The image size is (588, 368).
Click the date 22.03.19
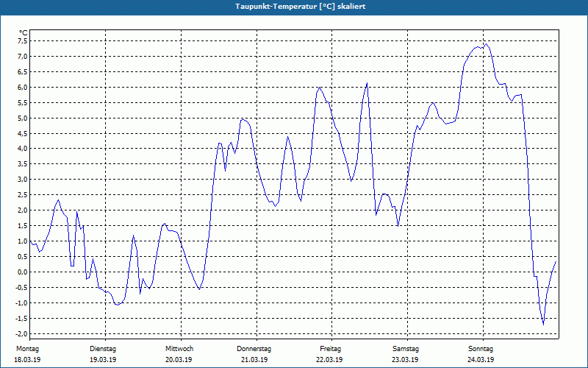click(329, 360)
